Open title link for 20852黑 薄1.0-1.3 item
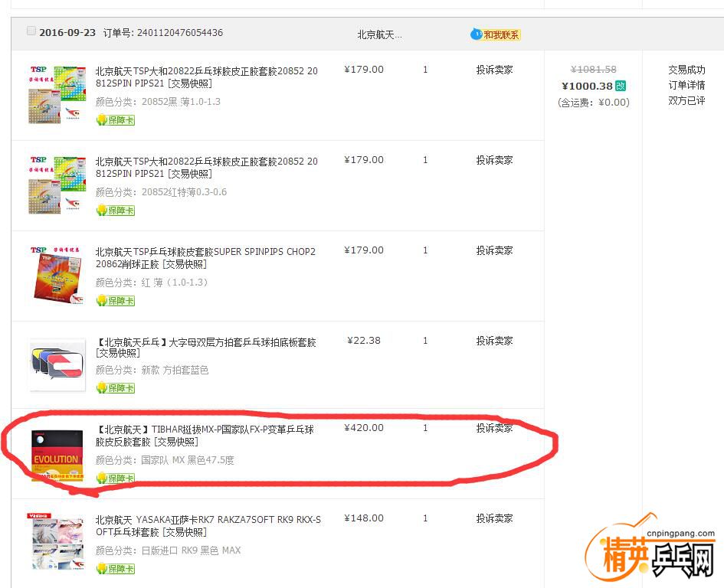Viewport: 724px width, 588px height. (x=206, y=77)
